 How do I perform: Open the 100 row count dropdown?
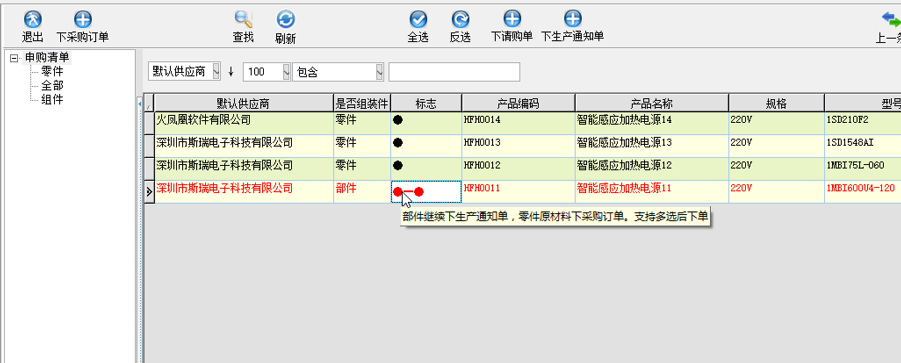coord(286,72)
